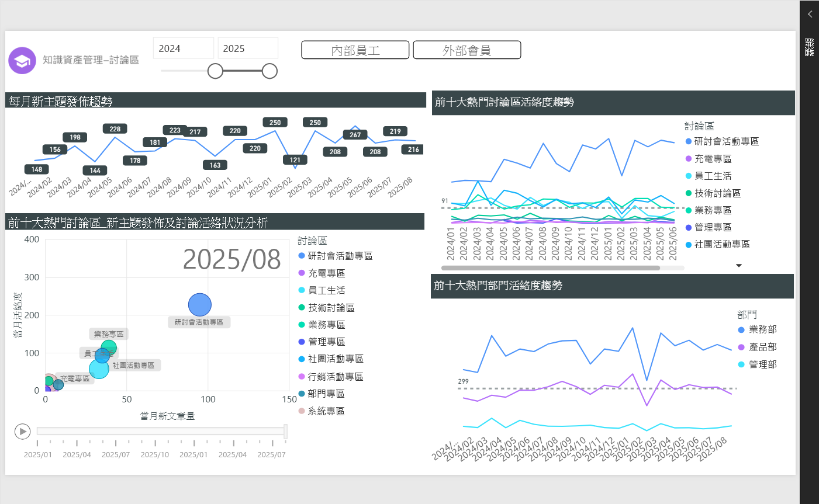Click the 228 data label on trend line
The width and height of the screenshot is (819, 504).
coord(115,128)
